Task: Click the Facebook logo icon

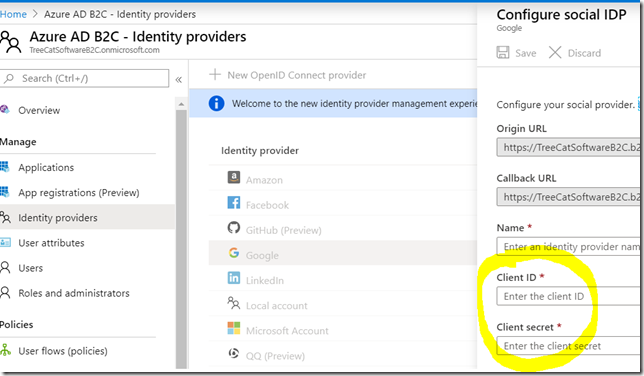Action: (x=234, y=202)
